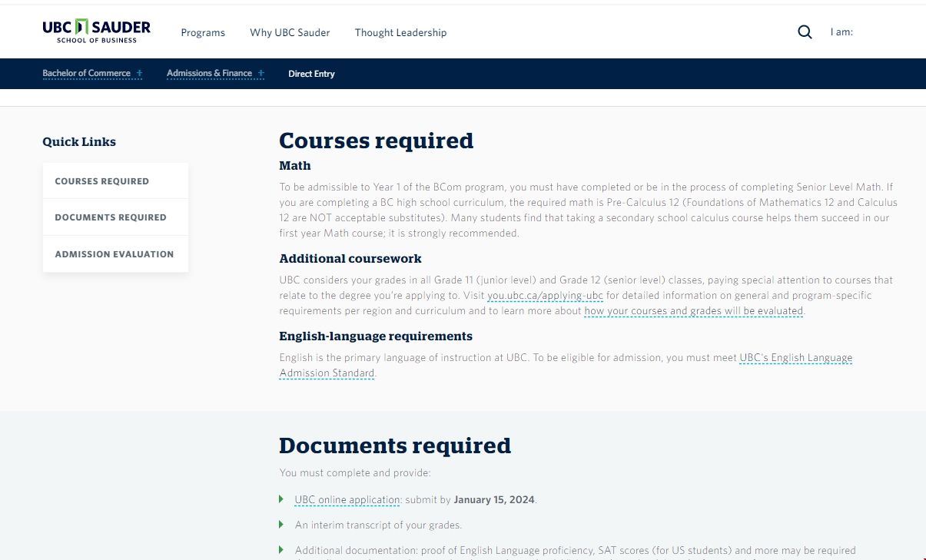Screen dimensions: 926x560
Task: Click the UBC Sauder School of Business logo
Action: coord(95,31)
